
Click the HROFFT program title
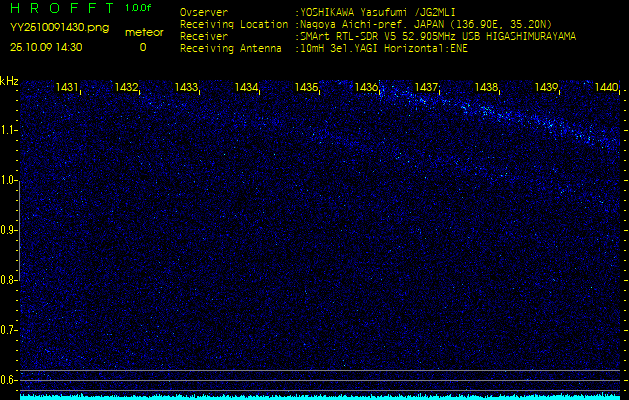tap(62, 9)
